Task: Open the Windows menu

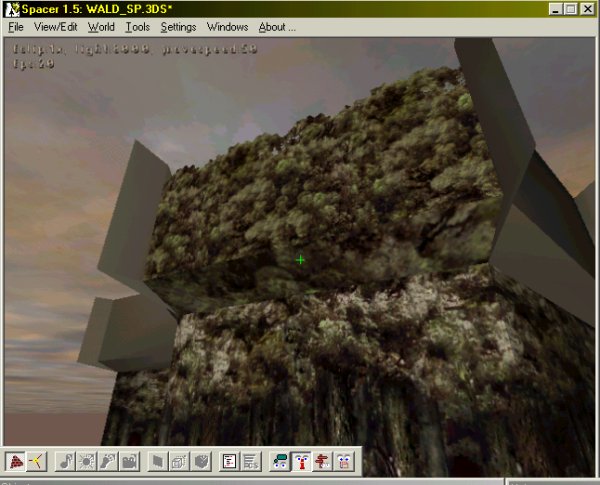Action: point(227,27)
